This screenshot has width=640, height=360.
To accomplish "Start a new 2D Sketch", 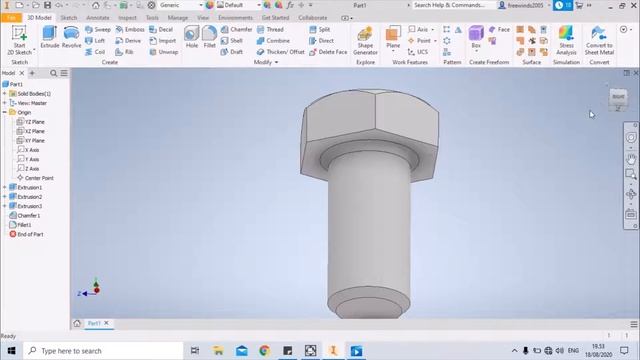I will tap(19, 40).
